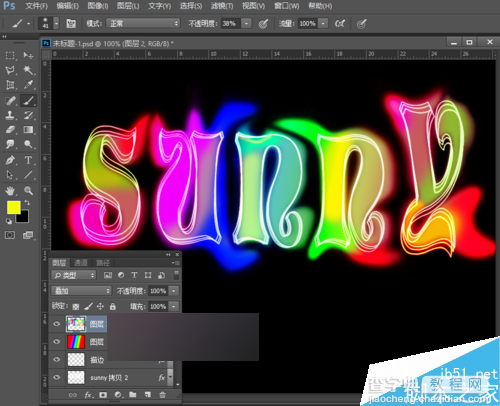
Task: Click the layer fill 100% field
Action: tap(158, 306)
